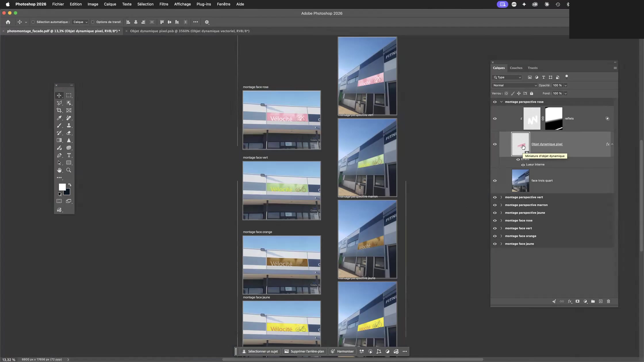644x362 pixels.
Task: Click Supprimer l'arrière-plan button
Action: point(304,351)
